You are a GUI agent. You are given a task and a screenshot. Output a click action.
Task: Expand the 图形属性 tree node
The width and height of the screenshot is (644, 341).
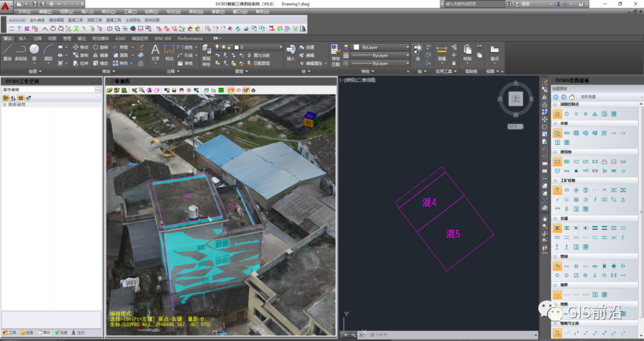pyautogui.click(x=5, y=104)
